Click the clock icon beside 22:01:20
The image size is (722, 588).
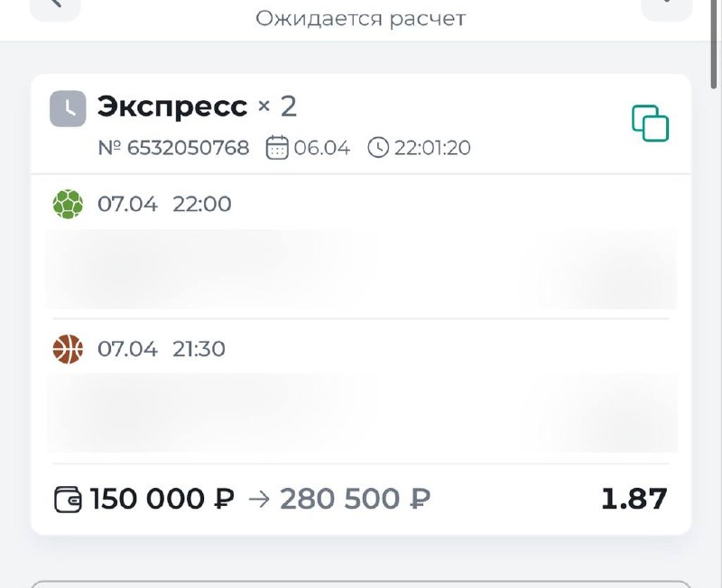tap(378, 148)
